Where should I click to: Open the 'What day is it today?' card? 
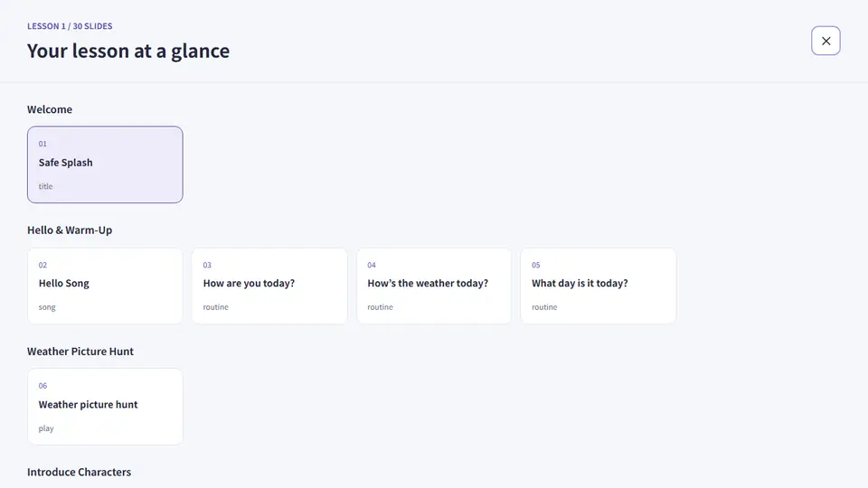[x=599, y=286]
